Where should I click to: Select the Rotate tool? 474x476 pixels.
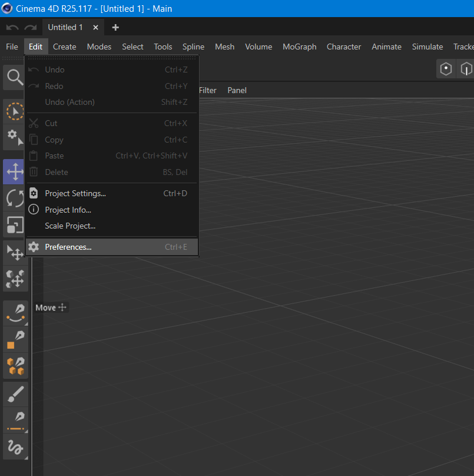click(15, 198)
